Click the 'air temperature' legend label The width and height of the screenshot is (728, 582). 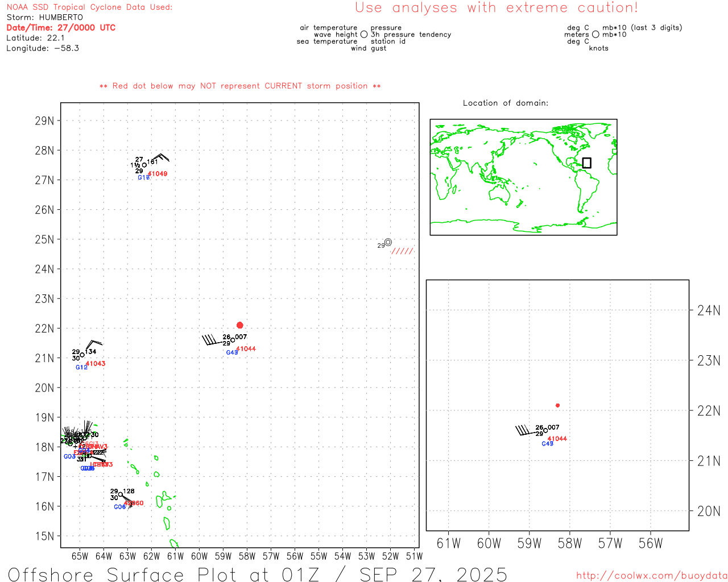329,28
